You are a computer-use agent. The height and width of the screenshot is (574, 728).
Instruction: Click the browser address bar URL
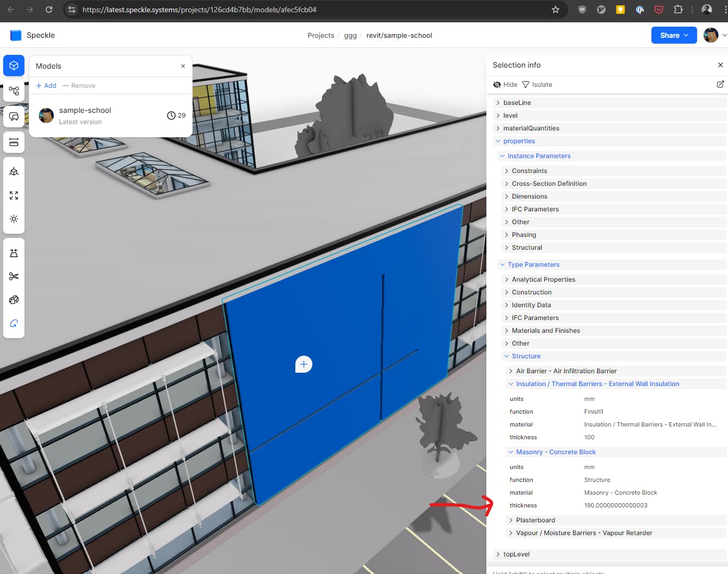click(x=199, y=10)
